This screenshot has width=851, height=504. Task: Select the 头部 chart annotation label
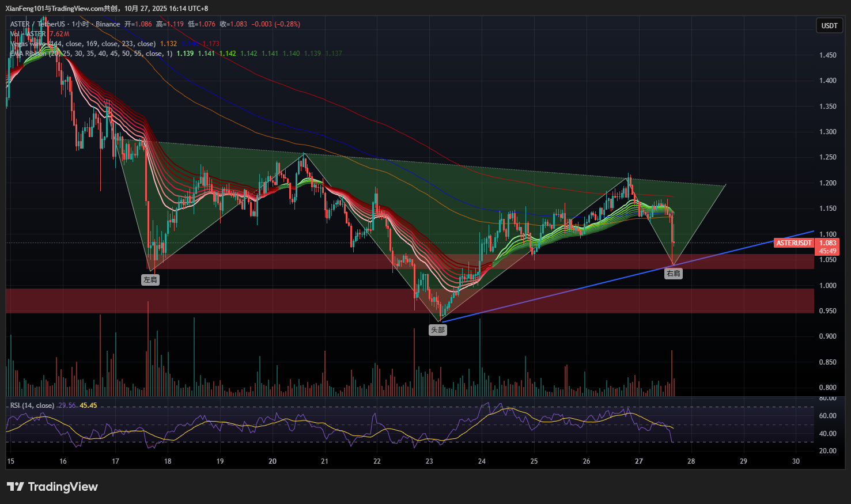(437, 330)
